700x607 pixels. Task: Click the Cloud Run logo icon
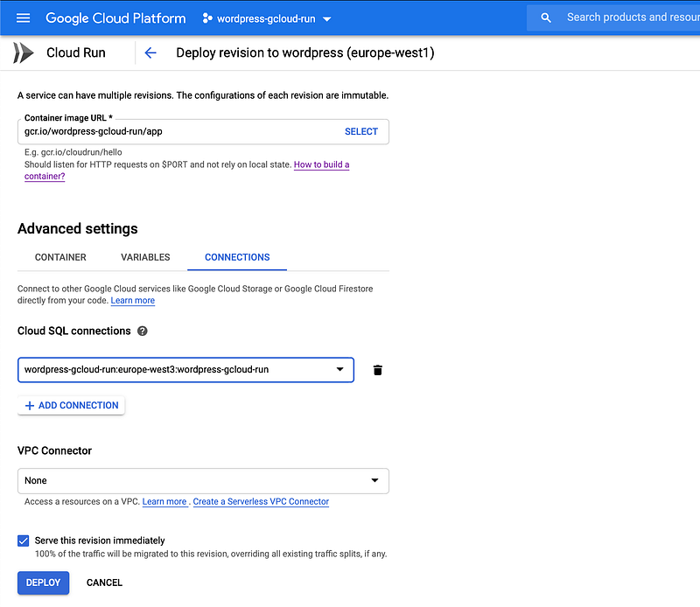click(x=24, y=52)
